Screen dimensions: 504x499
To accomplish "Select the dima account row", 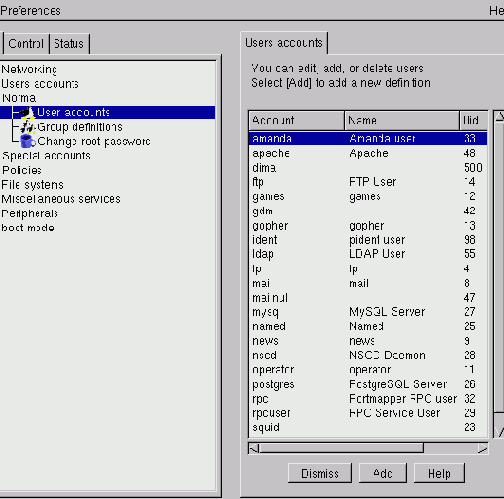I will [x=368, y=168].
